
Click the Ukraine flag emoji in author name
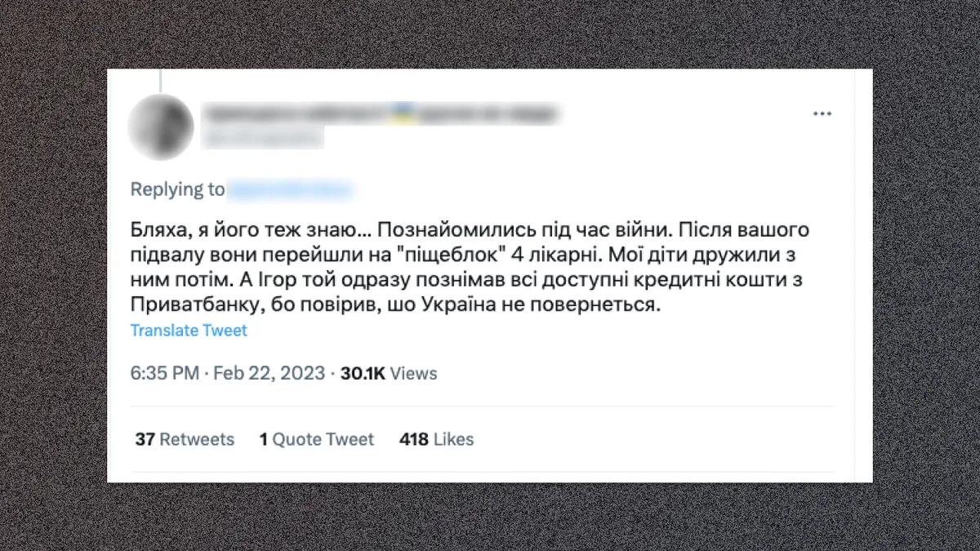(402, 113)
